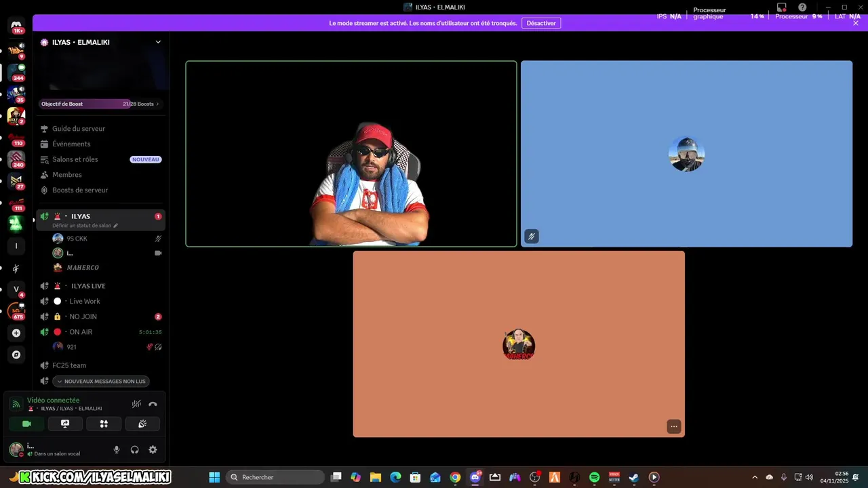Open Salons et rôles
868x488 pixels.
click(x=100, y=159)
